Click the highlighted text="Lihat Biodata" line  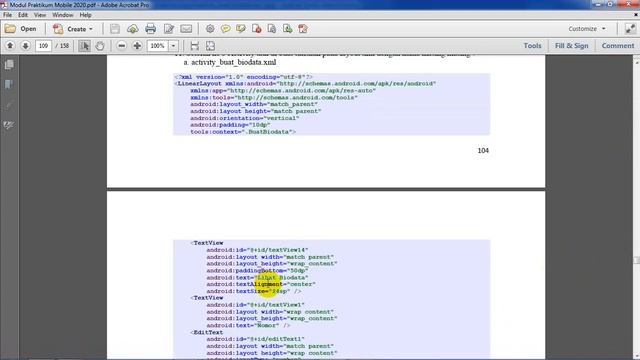pos(257,278)
